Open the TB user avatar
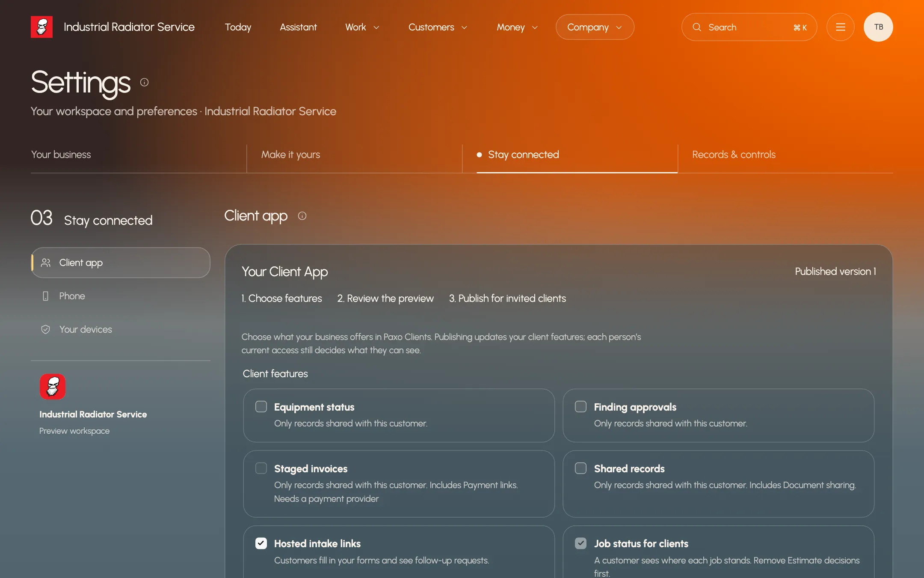The width and height of the screenshot is (924, 578). [878, 27]
